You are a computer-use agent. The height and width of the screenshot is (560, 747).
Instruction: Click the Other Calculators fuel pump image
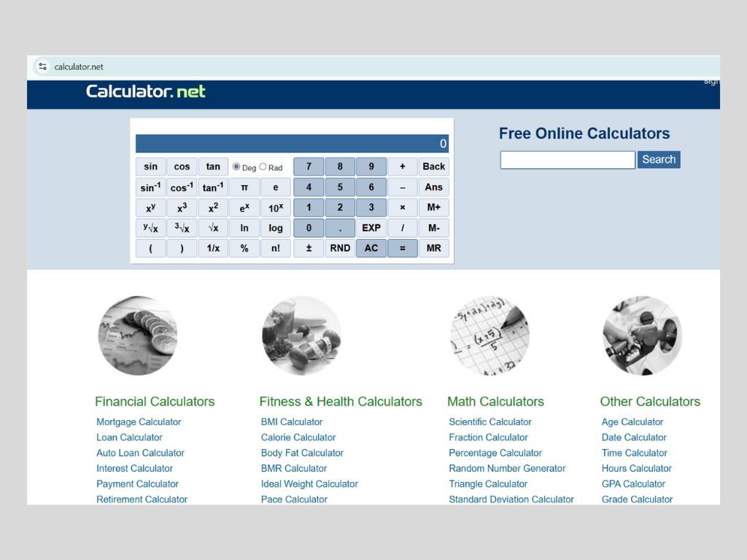coord(642,335)
